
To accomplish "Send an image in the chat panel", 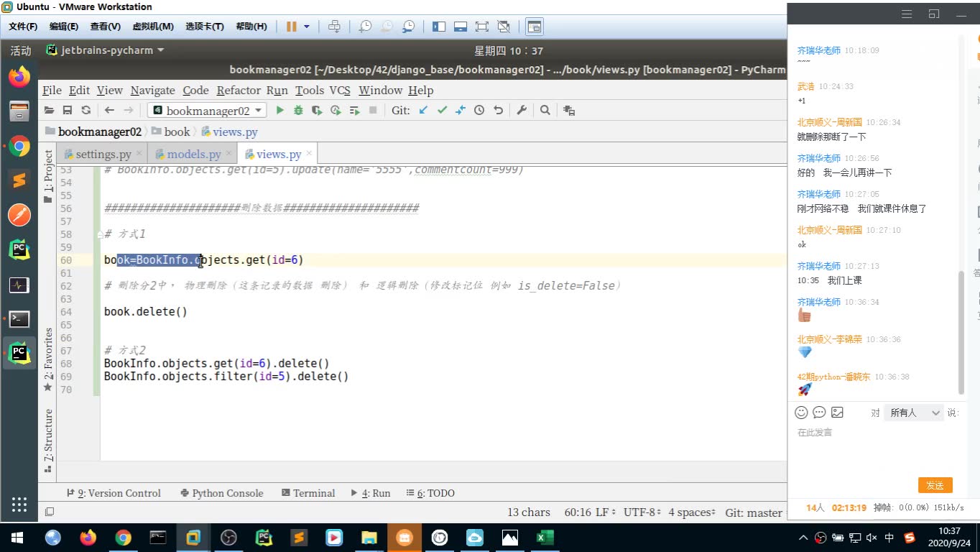I will pyautogui.click(x=837, y=413).
